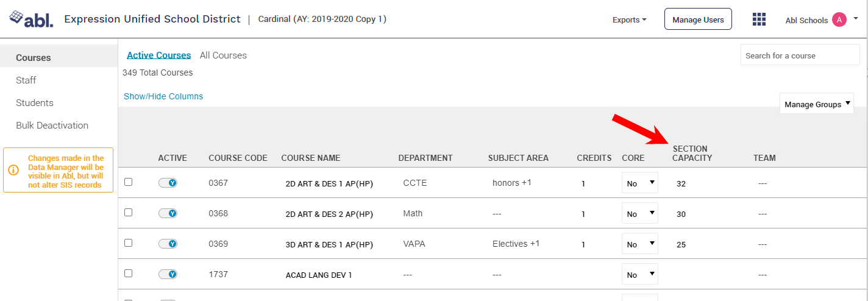Open the apps grid icon

pos(759,19)
